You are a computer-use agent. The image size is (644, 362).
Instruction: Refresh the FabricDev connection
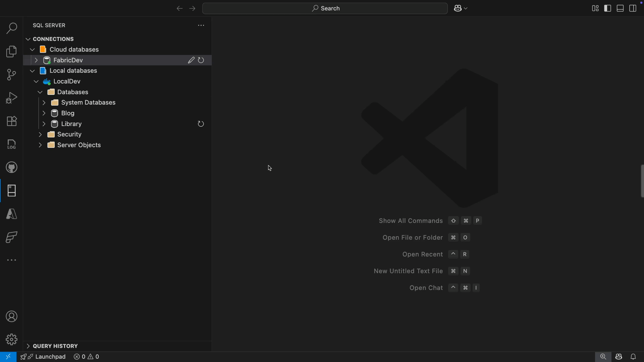tap(201, 60)
